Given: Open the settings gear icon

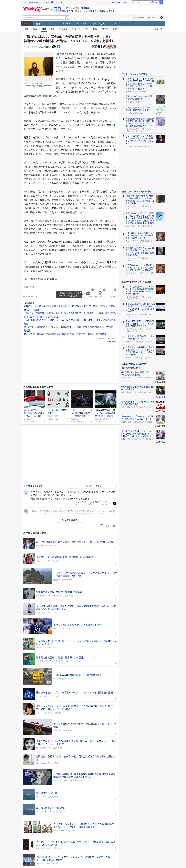Looking at the screenshot, I should coord(161,17).
